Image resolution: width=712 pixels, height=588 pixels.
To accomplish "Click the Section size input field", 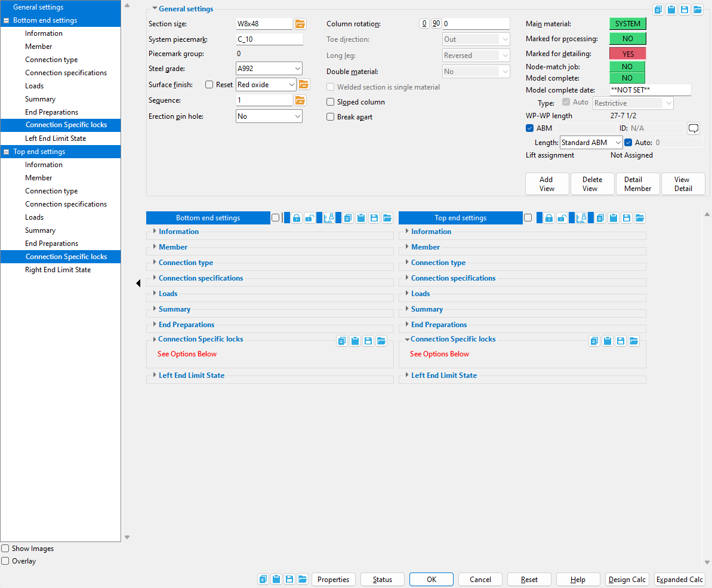I will [264, 24].
